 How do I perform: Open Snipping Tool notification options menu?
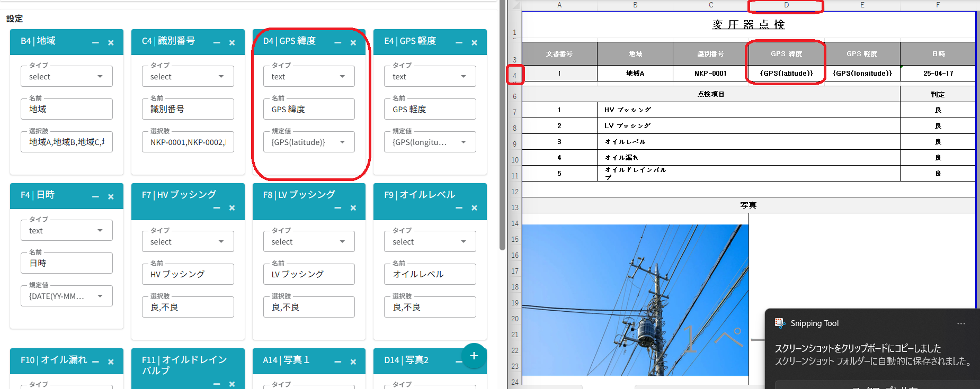click(961, 323)
